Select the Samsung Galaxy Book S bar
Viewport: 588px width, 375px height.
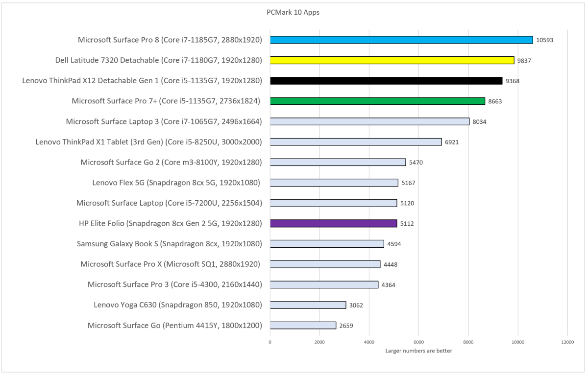tap(327, 244)
